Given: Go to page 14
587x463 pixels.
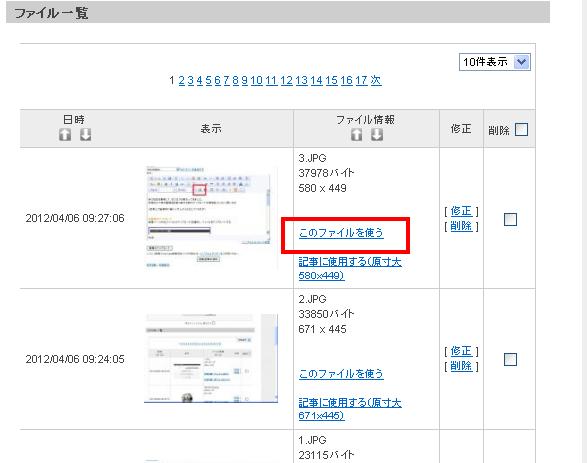Looking at the screenshot, I should 316,80.
